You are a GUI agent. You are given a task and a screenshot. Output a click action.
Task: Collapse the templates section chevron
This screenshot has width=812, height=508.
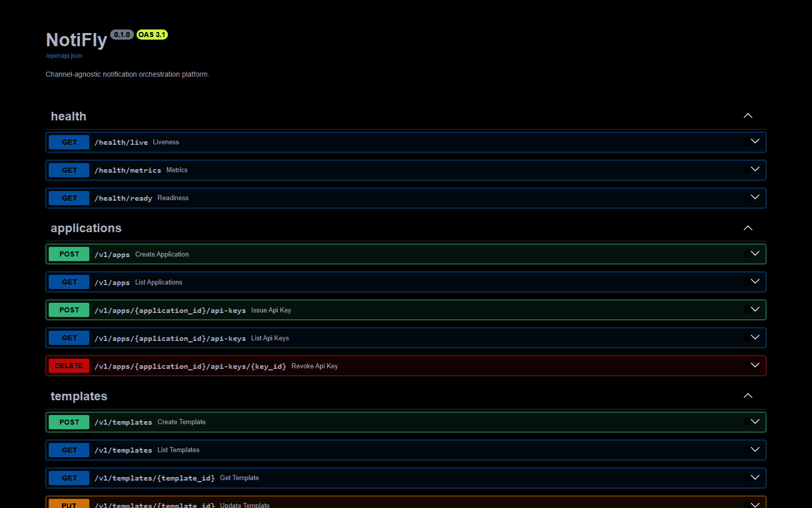(x=748, y=396)
